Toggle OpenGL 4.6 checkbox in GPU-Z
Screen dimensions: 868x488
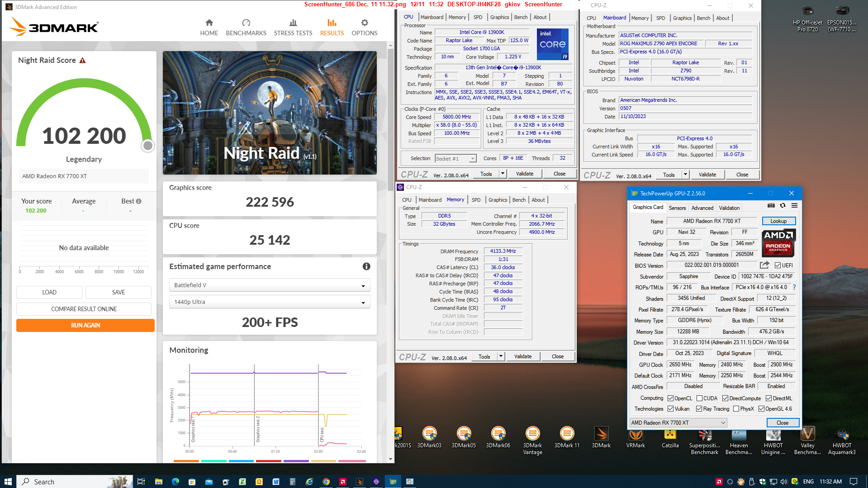pyautogui.click(x=762, y=409)
